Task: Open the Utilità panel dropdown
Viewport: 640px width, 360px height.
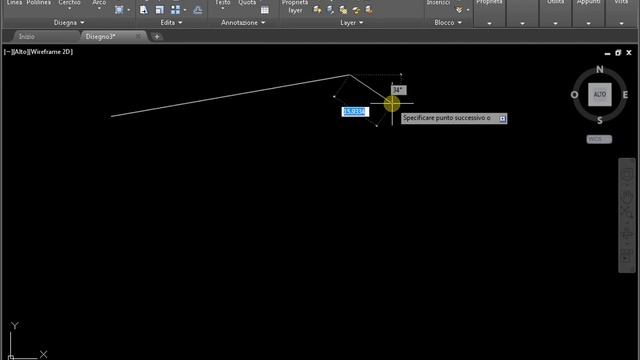Action: tap(556, 23)
